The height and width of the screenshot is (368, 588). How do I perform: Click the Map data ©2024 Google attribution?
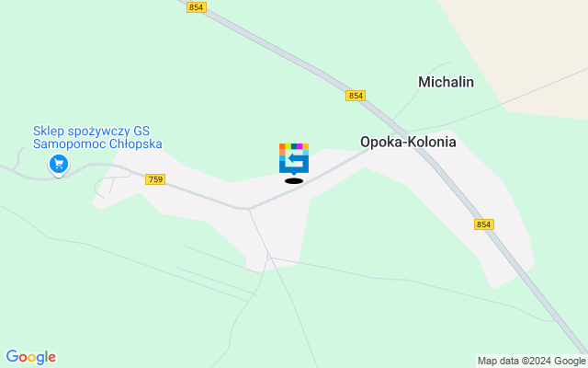pos(531,362)
